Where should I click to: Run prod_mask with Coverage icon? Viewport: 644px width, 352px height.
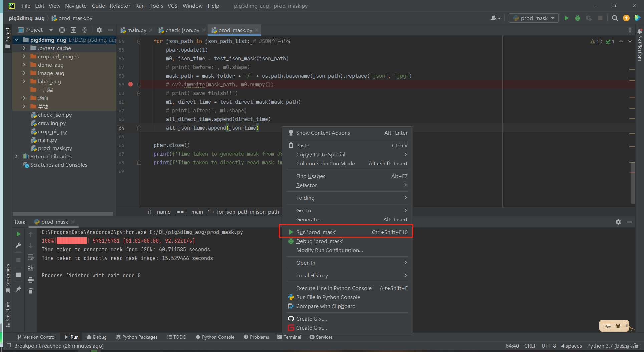point(589,18)
